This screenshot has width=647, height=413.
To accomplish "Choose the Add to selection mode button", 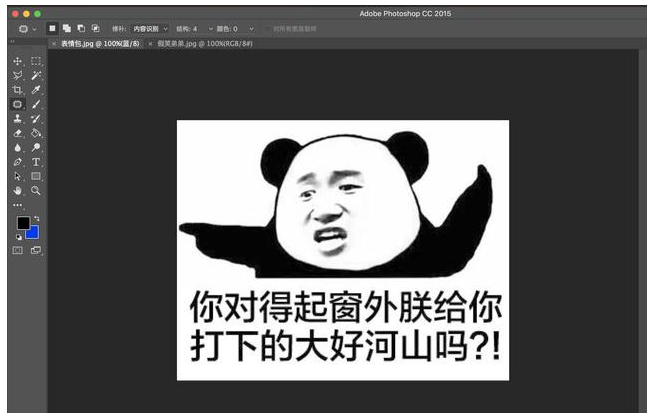I will point(66,29).
